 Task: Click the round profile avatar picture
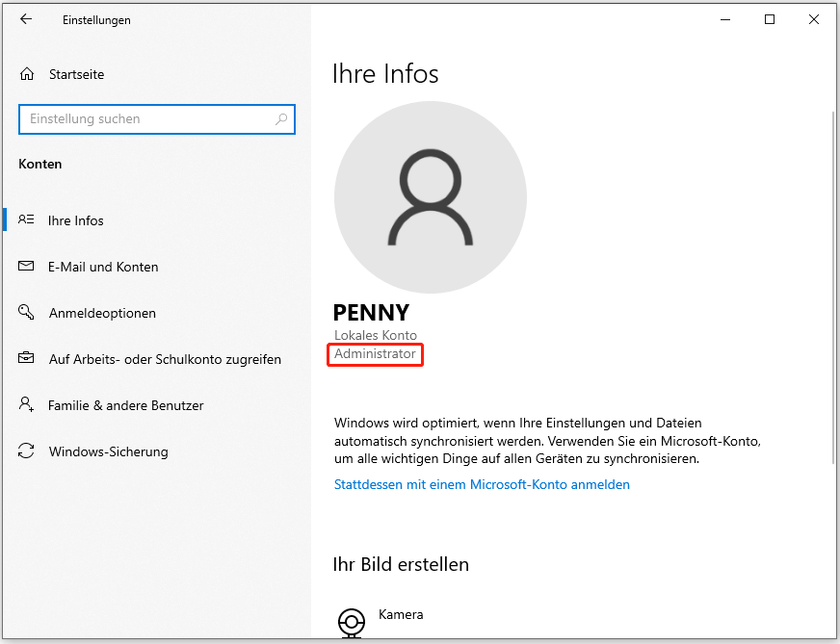(431, 195)
